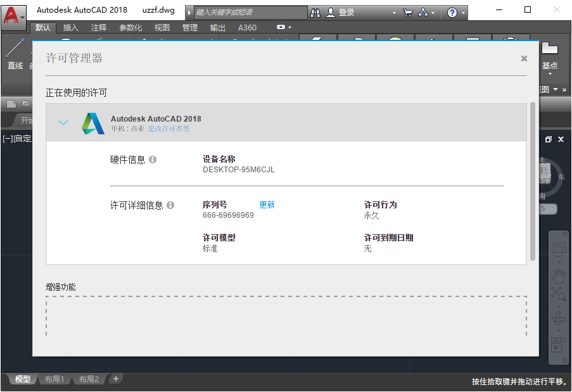This screenshot has height=392, width=572.
Task: Open the AutoCAD application menu logo
Action: [13, 16]
